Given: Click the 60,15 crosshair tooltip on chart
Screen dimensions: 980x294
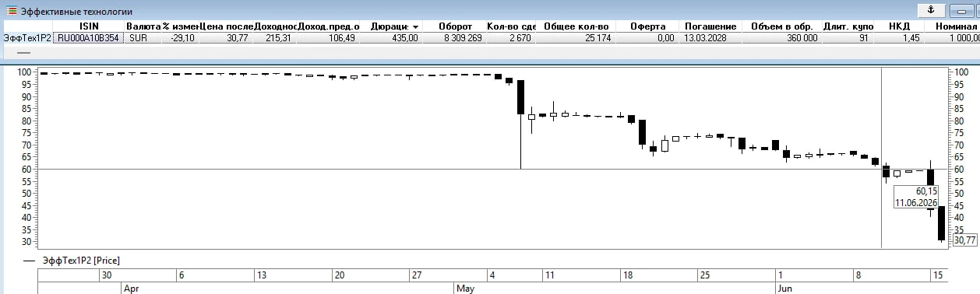Looking at the screenshot, I should click(916, 197).
